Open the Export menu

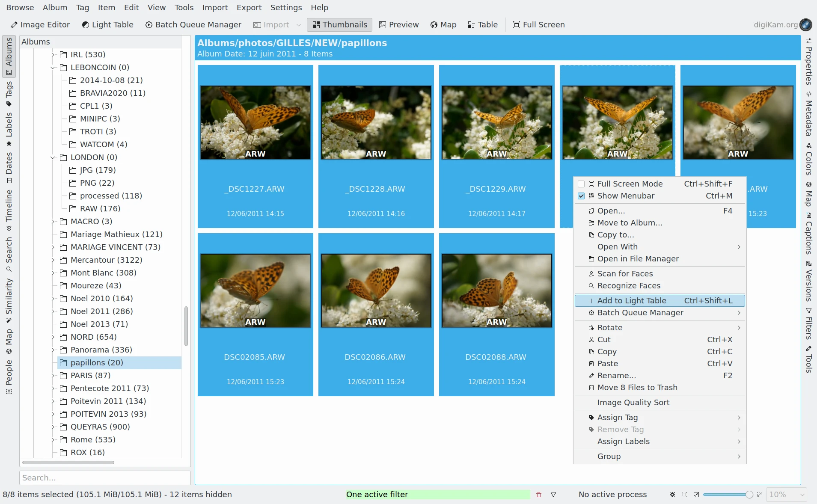click(x=249, y=8)
